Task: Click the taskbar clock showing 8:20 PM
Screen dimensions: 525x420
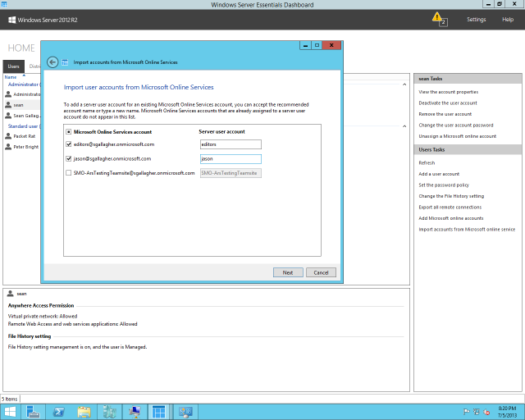Action: point(507,412)
